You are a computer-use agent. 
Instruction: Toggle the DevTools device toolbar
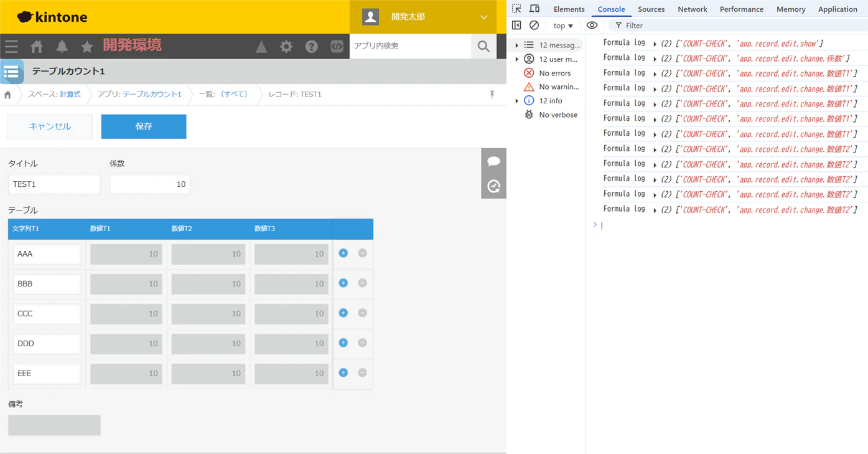(x=534, y=9)
